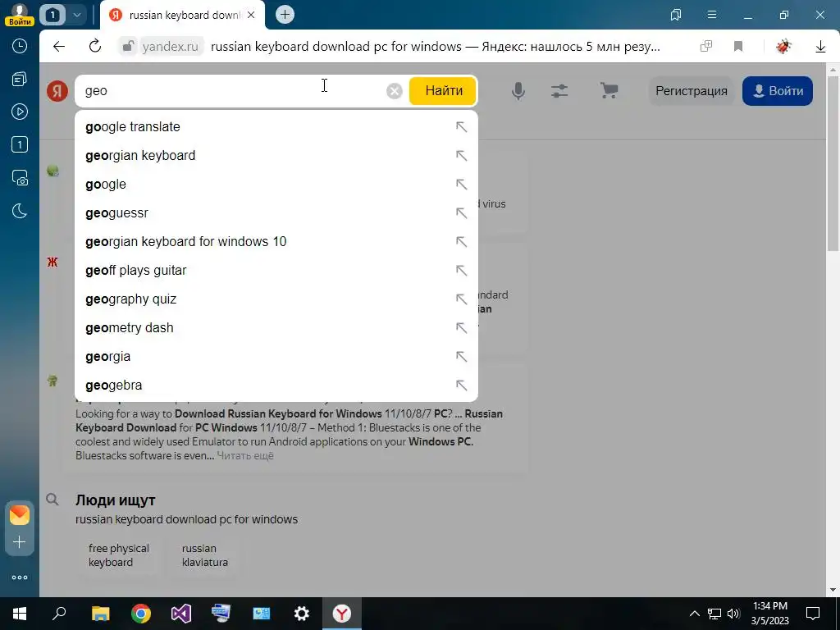Viewport: 840px width, 630px height.
Task: Open the three-dots sidebar menu
Action: [x=20, y=577]
